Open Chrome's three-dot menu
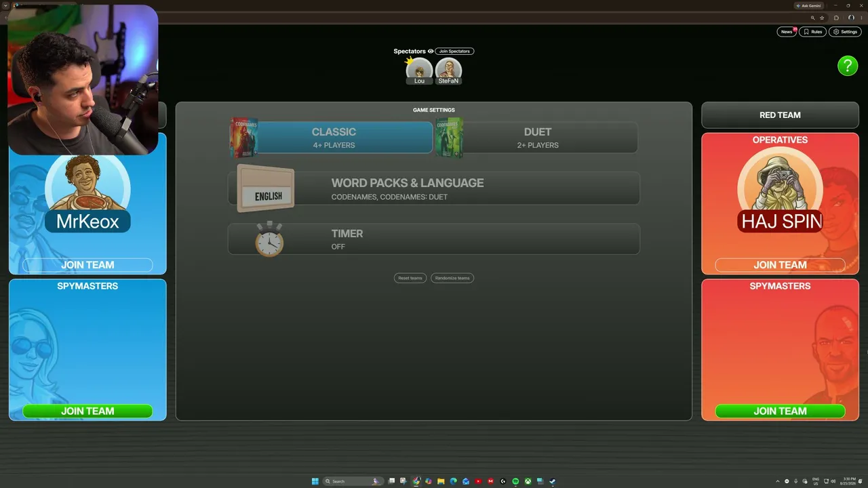 tap(862, 18)
